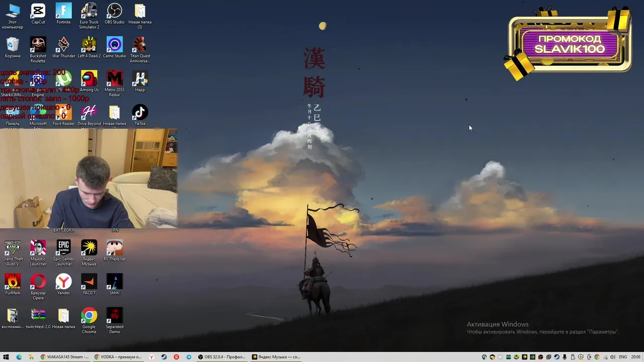The width and height of the screenshot is (644, 362).
Task: Select the Браузер Opera shortcut
Action: (38, 287)
